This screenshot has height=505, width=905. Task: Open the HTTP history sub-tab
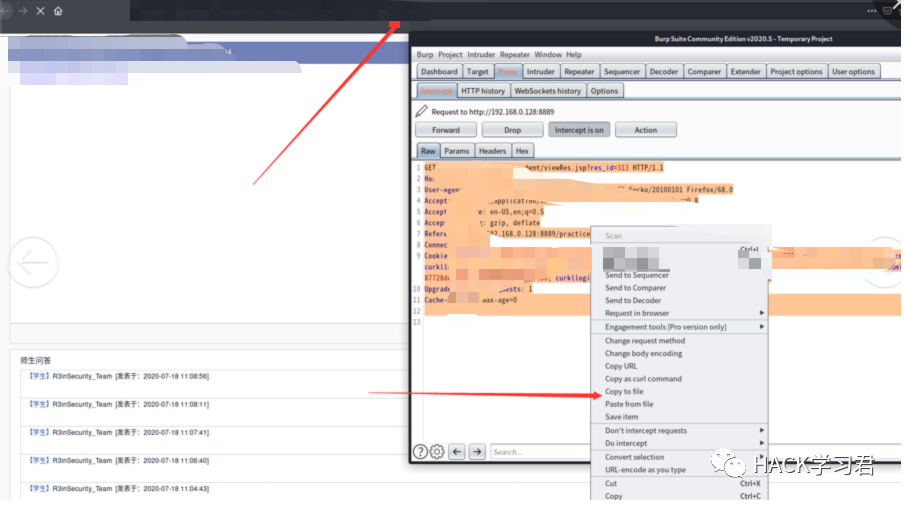(x=483, y=91)
